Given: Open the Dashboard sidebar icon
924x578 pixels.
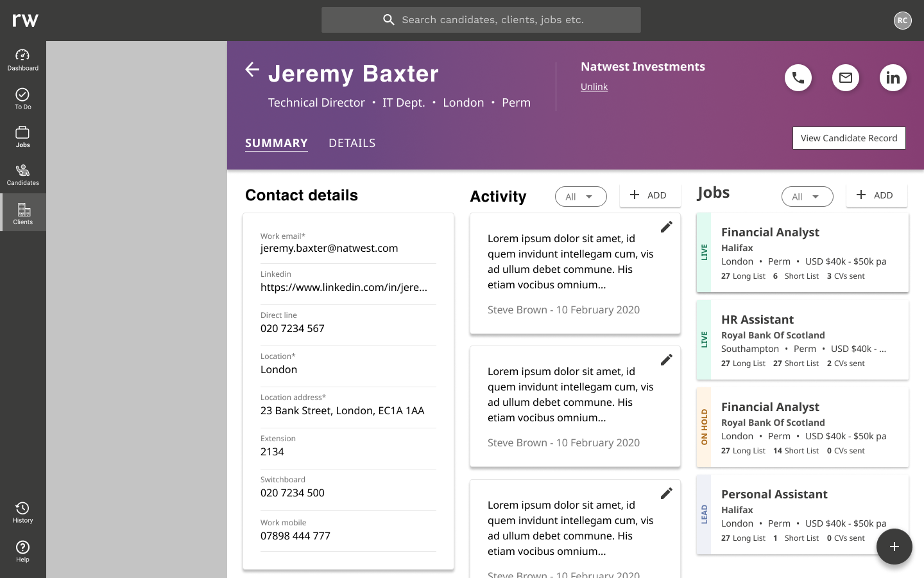Looking at the screenshot, I should (22, 60).
